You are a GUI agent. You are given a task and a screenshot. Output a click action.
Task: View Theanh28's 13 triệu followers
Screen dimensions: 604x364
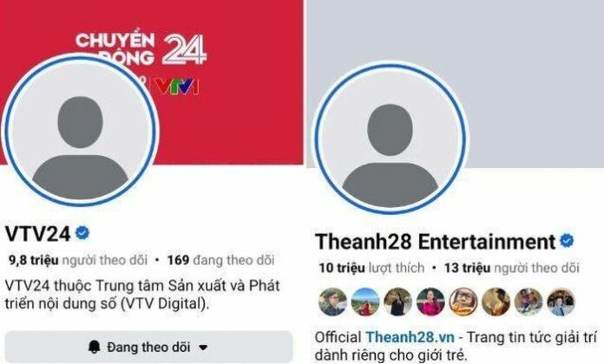click(x=512, y=268)
